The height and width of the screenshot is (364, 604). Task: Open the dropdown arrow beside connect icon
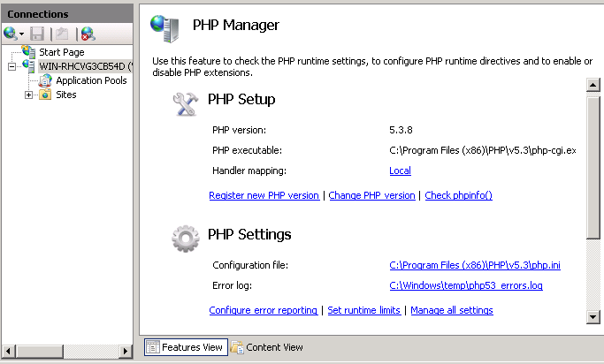pos(21,34)
